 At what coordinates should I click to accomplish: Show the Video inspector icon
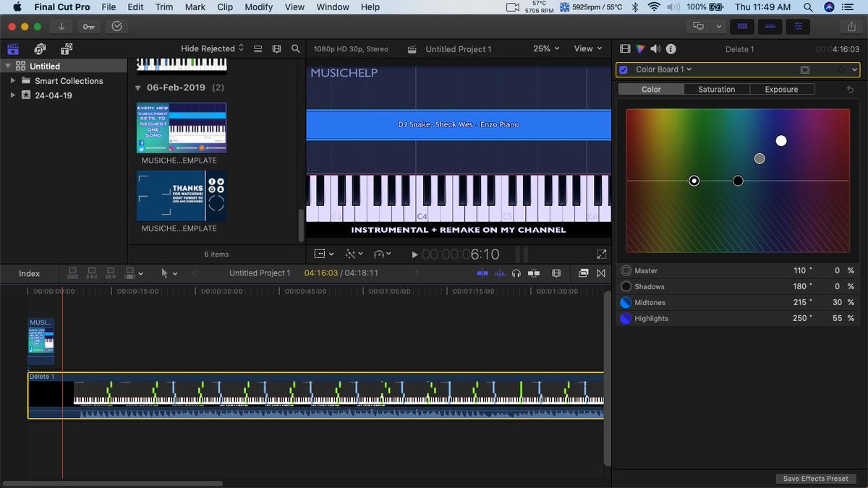[x=626, y=48]
